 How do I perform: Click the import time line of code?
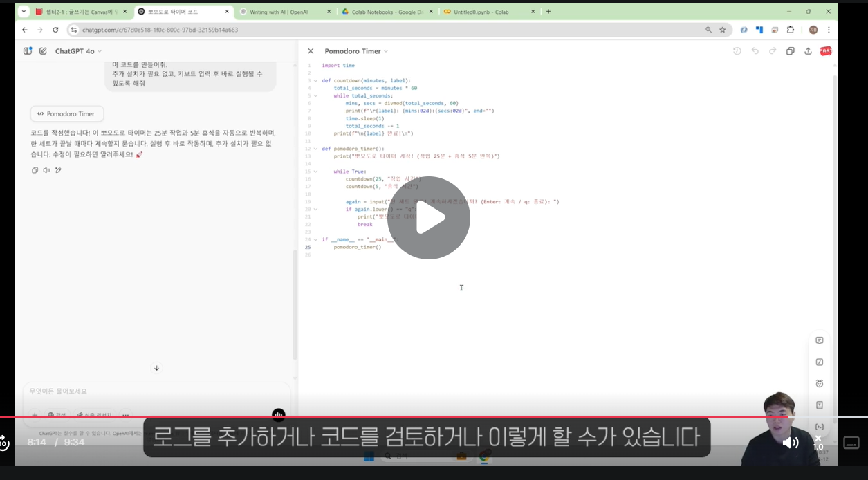[338, 66]
